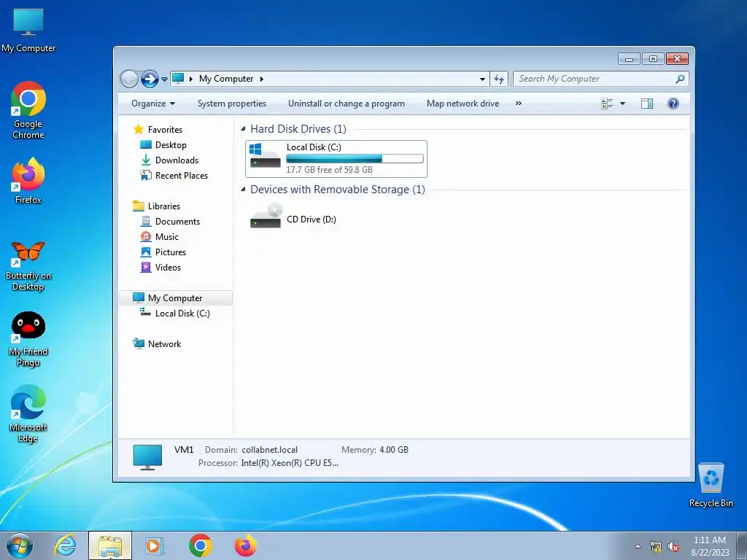
Task: Open recent pages dropdown arrow
Action: pos(164,79)
